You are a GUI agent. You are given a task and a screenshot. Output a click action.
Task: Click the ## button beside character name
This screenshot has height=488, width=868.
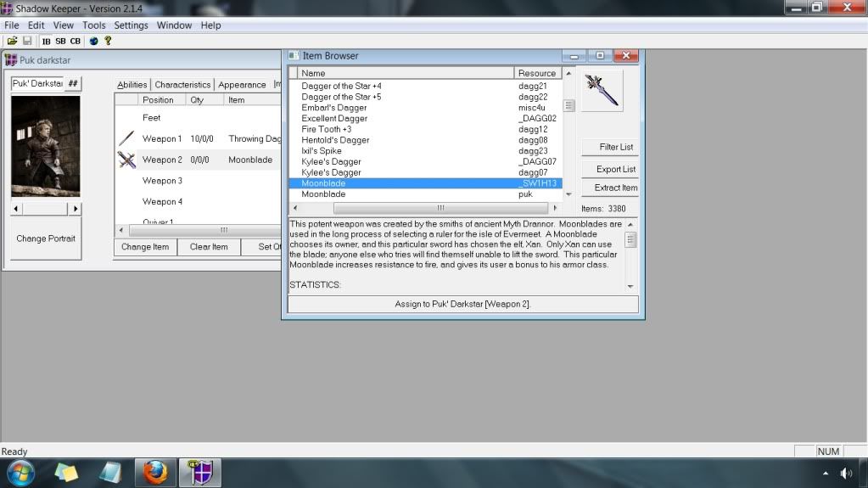[x=74, y=83]
